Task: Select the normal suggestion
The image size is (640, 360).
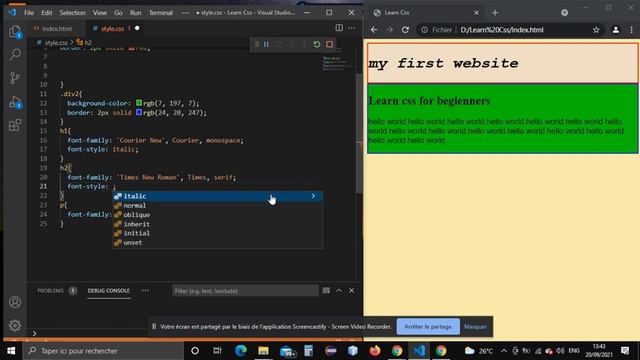Action: click(218, 206)
